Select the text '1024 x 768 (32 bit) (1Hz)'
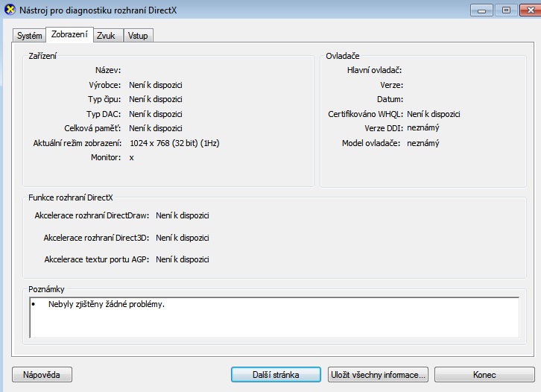Image resolution: width=541 pixels, height=392 pixels. point(174,143)
